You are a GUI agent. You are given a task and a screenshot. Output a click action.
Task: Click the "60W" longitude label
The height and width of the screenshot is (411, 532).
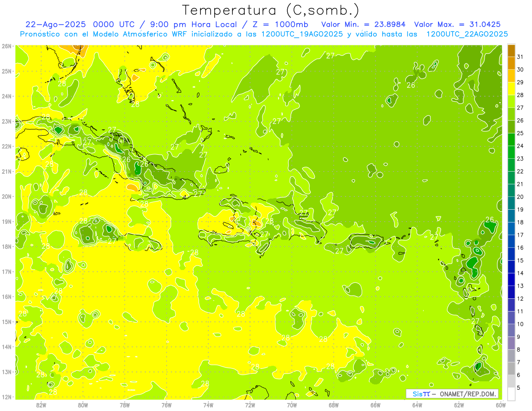pos(500,405)
